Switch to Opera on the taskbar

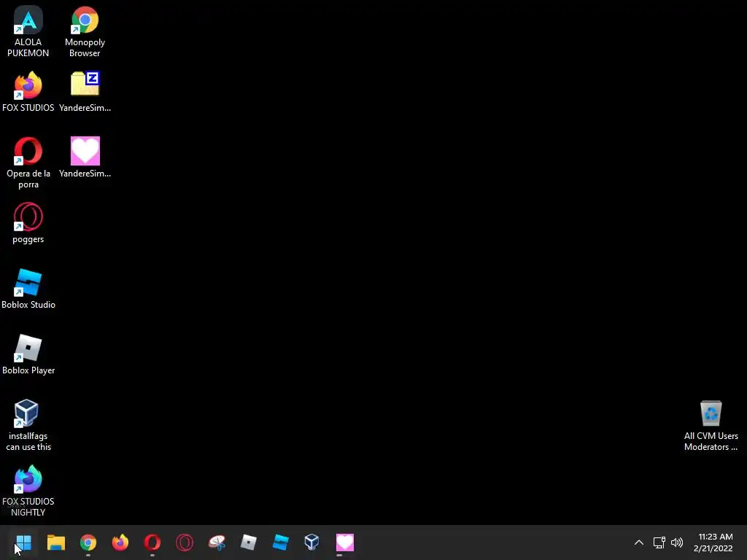pyautogui.click(x=152, y=542)
